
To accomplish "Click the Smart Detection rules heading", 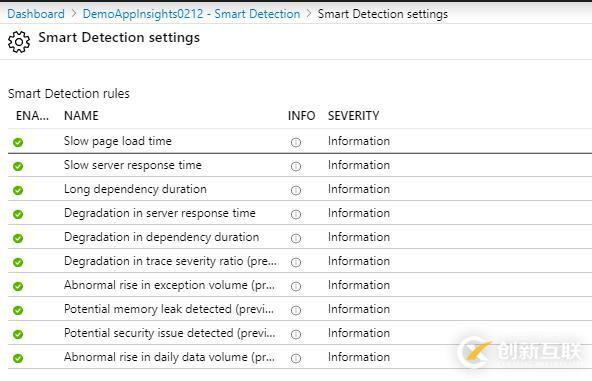I will (x=69, y=94).
